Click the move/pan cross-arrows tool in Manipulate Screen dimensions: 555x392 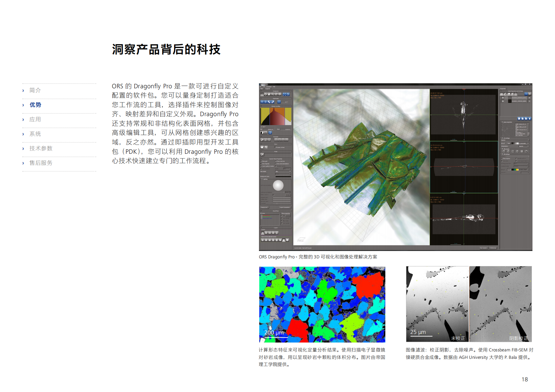pos(265,94)
